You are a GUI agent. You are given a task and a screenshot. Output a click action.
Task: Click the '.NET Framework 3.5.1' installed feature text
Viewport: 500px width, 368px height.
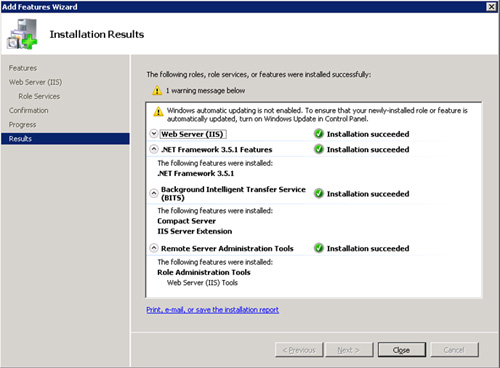196,173
